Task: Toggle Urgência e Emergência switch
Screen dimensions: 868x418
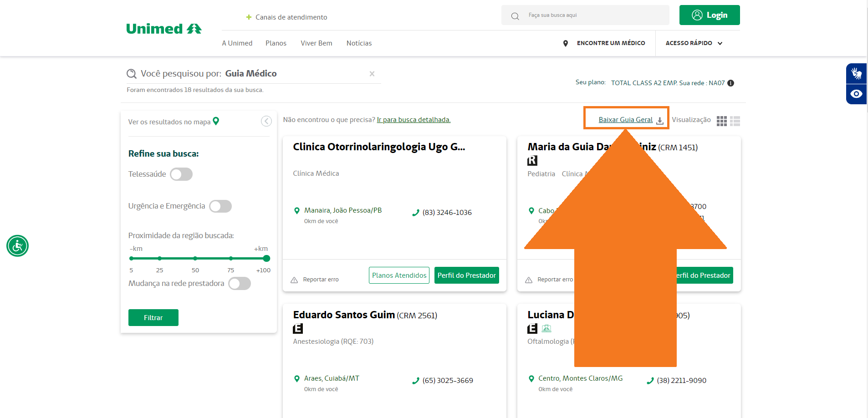Action: 220,206
